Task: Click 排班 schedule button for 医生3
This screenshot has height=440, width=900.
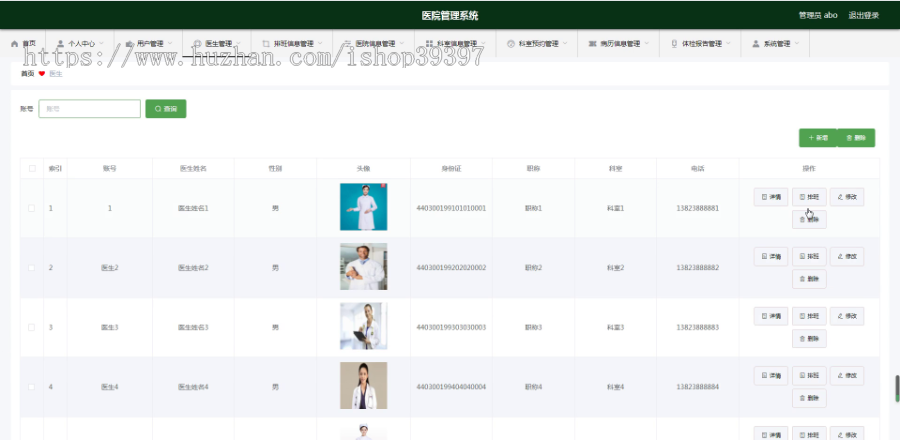Action: coord(809,316)
